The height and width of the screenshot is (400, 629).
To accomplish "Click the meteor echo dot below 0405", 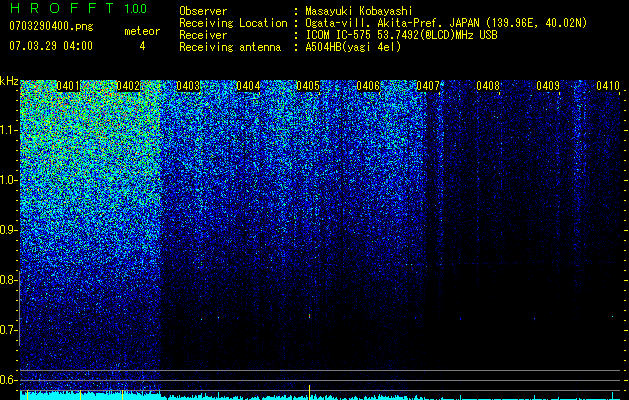I will pos(309,316).
